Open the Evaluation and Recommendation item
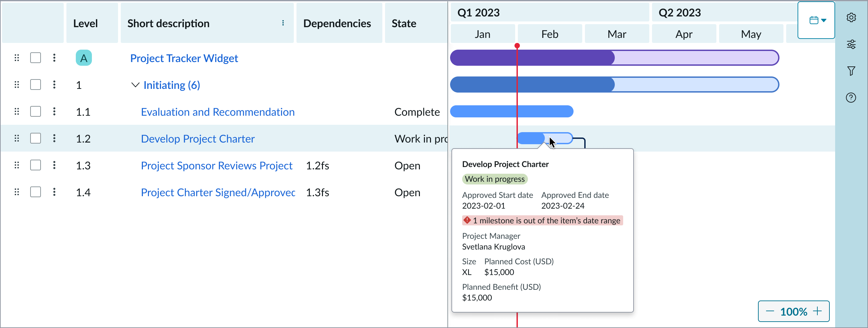 click(x=218, y=112)
